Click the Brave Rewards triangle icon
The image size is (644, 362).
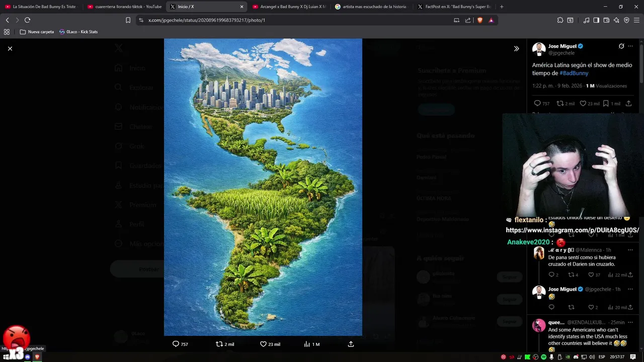click(491, 20)
